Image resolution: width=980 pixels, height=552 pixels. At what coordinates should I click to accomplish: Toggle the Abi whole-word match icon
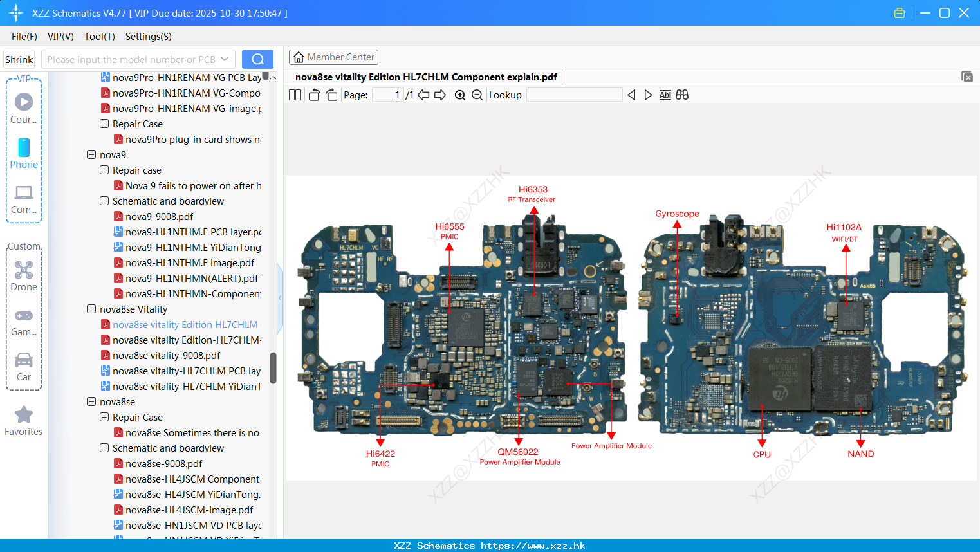pyautogui.click(x=665, y=95)
